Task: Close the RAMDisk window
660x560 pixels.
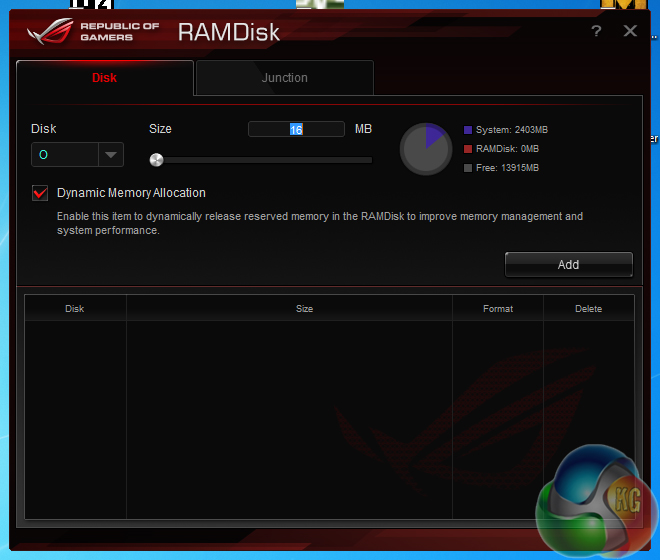Action: tap(630, 31)
